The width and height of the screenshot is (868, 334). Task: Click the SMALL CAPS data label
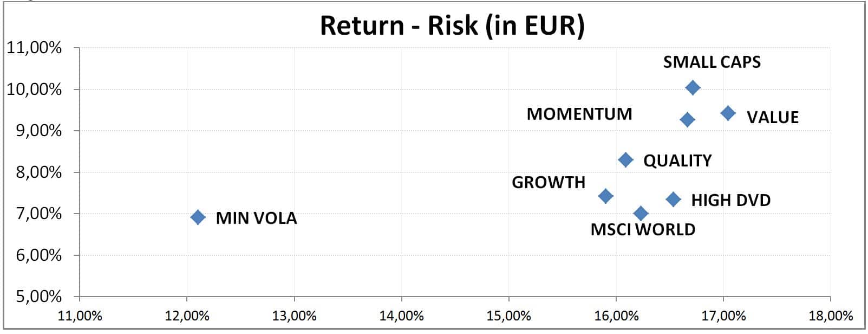click(x=712, y=62)
